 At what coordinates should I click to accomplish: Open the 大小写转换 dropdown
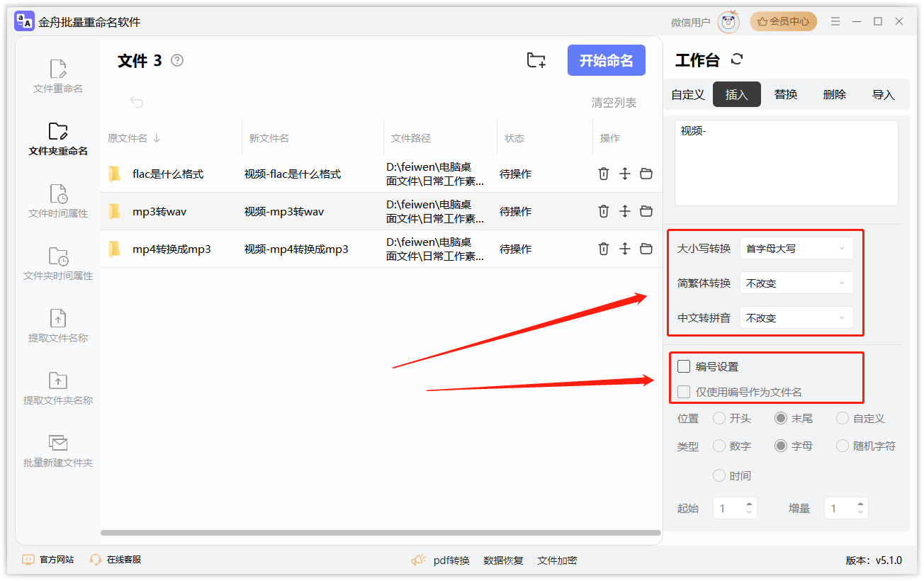tap(796, 247)
